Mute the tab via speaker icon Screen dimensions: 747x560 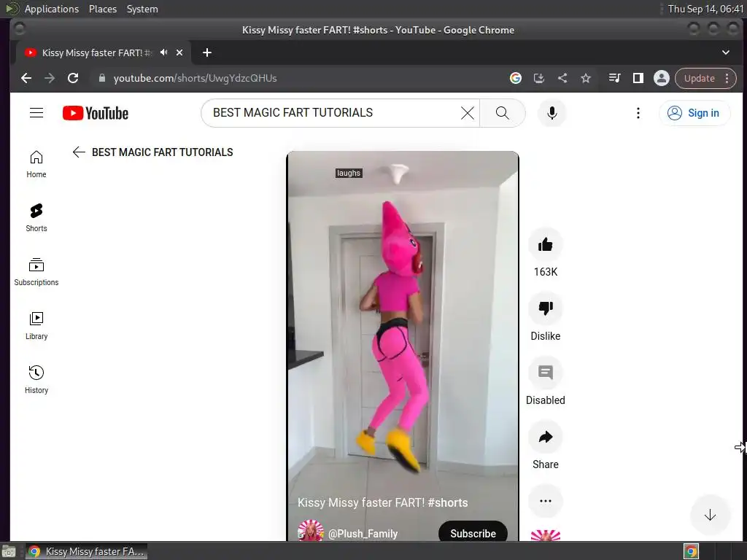coord(164,52)
